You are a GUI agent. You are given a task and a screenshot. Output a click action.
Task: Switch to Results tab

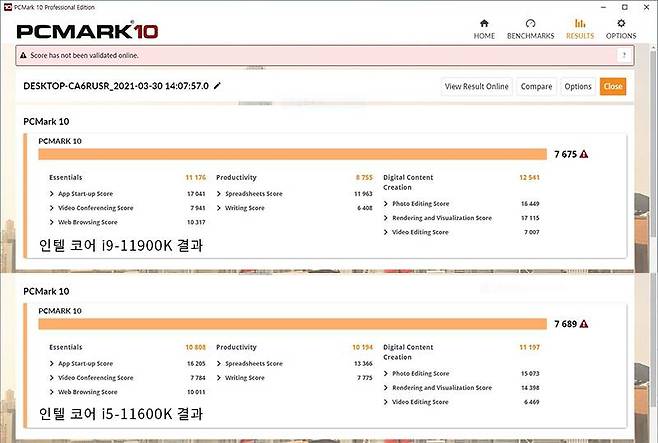(x=580, y=29)
